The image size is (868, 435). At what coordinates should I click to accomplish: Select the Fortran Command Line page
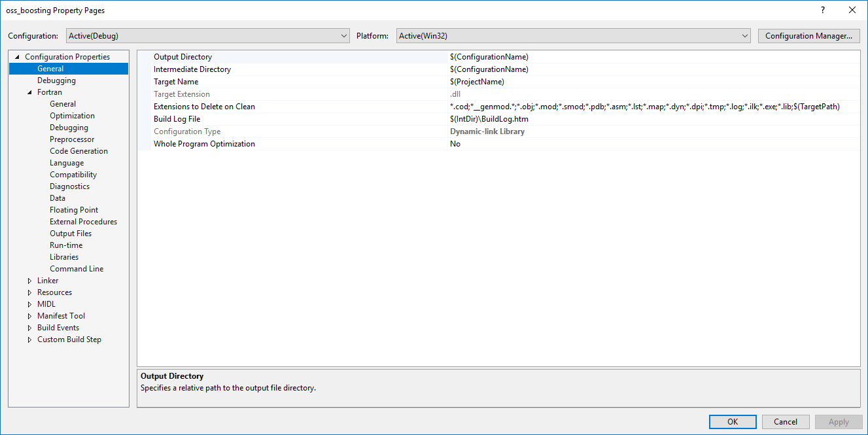pyautogui.click(x=77, y=269)
